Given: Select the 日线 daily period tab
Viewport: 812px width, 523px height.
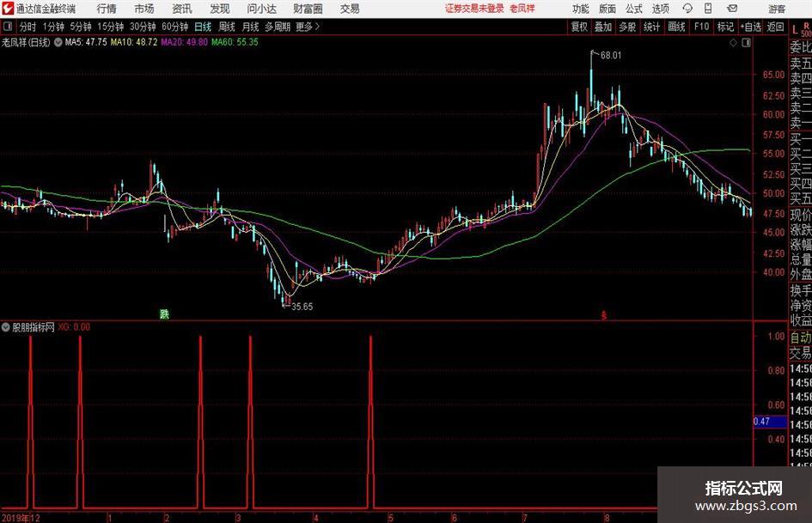Looking at the screenshot, I should tap(203, 27).
